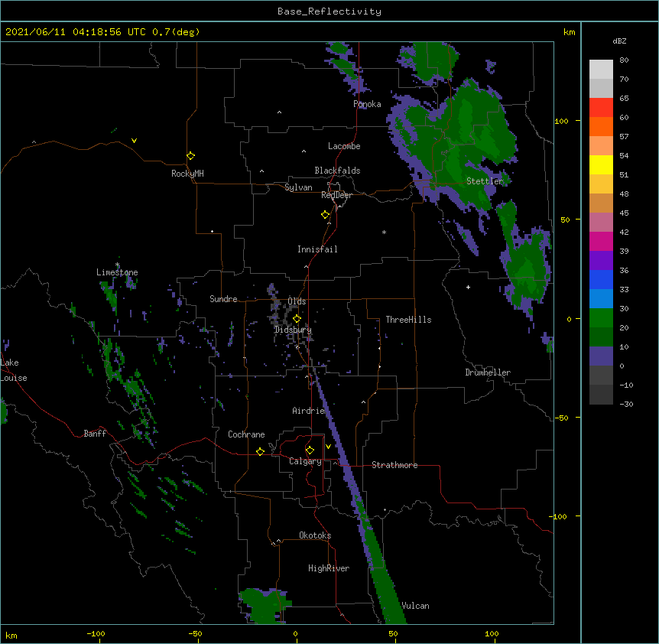The image size is (659, 644).
Task: Click the red 65 dBZ legend swatch
Action: [x=601, y=107]
